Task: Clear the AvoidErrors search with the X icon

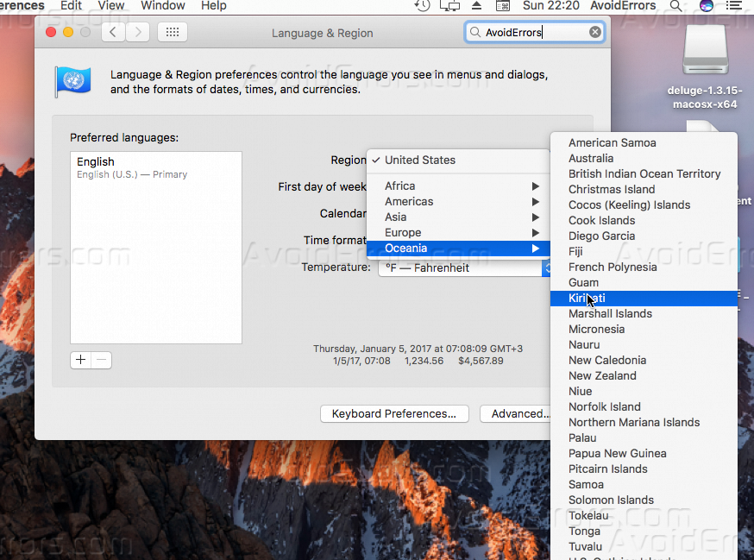Action: 593,31
